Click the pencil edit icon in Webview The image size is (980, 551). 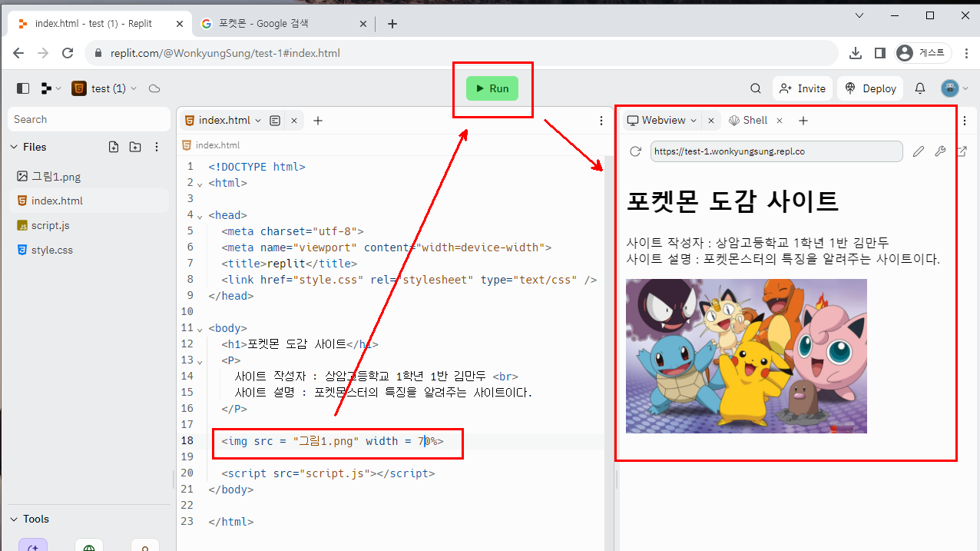(x=919, y=151)
